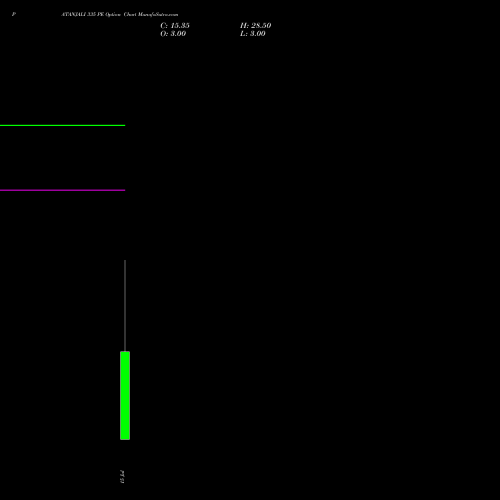Screen dimensions: 500x500
Task: Click the close value 'C: 15.35'
Action: coord(175,26)
